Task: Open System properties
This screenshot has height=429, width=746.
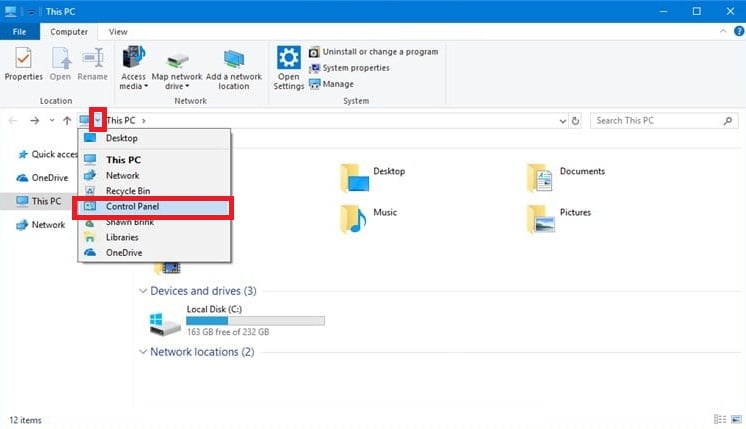Action: point(349,68)
